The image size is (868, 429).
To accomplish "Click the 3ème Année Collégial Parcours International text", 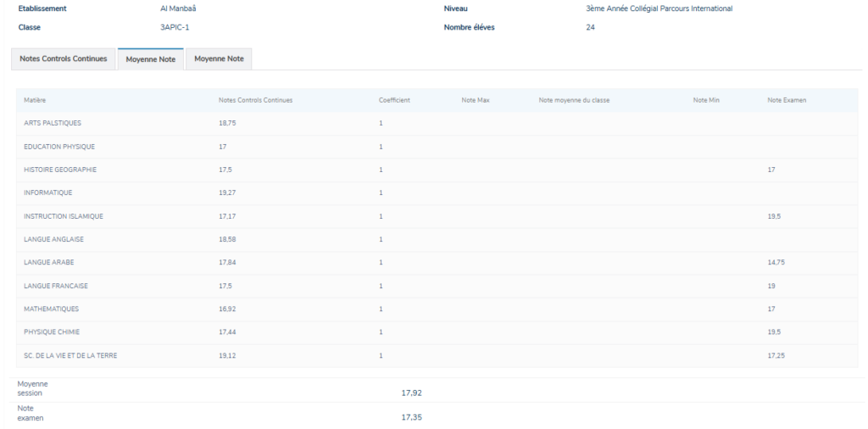I will tap(659, 8).
